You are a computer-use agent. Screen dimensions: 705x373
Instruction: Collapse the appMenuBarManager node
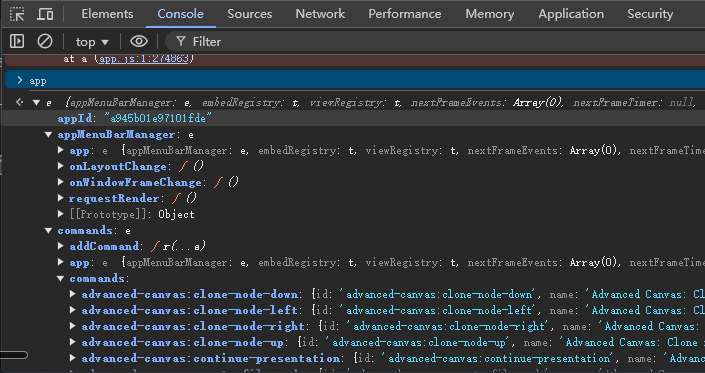49,134
